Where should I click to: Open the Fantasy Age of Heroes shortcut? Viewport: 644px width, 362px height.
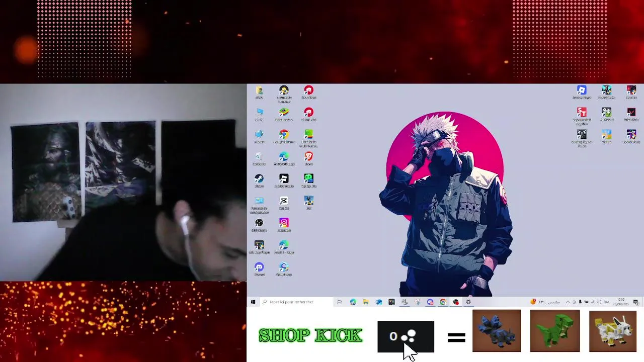[x=582, y=138]
